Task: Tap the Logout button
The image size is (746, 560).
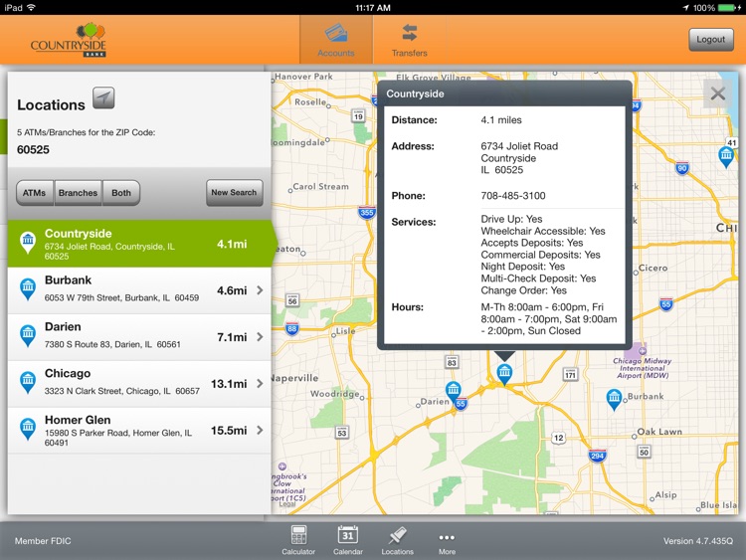Action: point(711,40)
